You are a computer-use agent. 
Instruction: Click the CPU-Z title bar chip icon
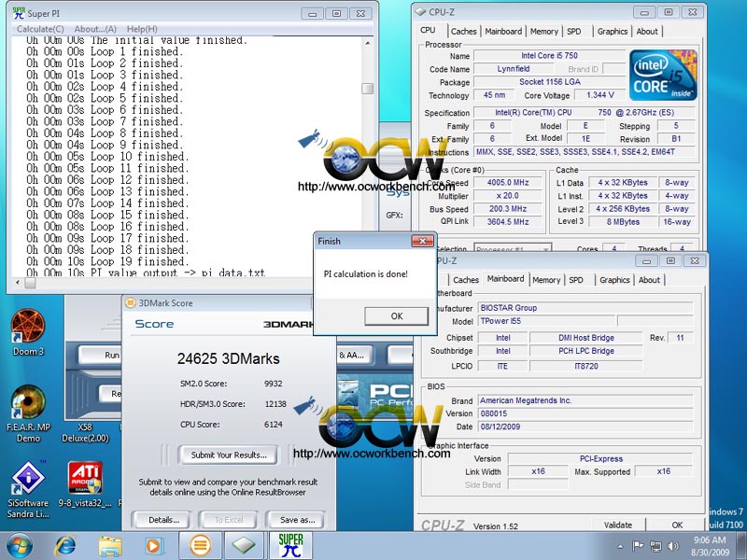click(x=420, y=11)
